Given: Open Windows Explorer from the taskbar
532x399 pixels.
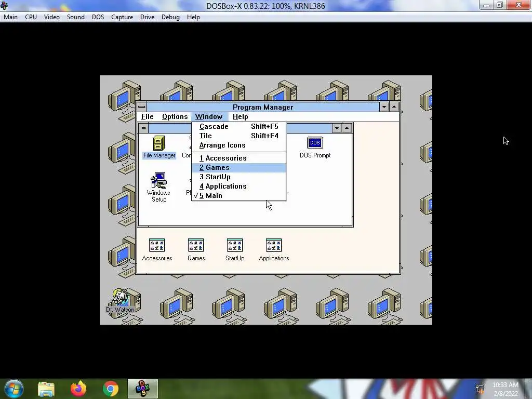Looking at the screenshot, I should (46, 389).
